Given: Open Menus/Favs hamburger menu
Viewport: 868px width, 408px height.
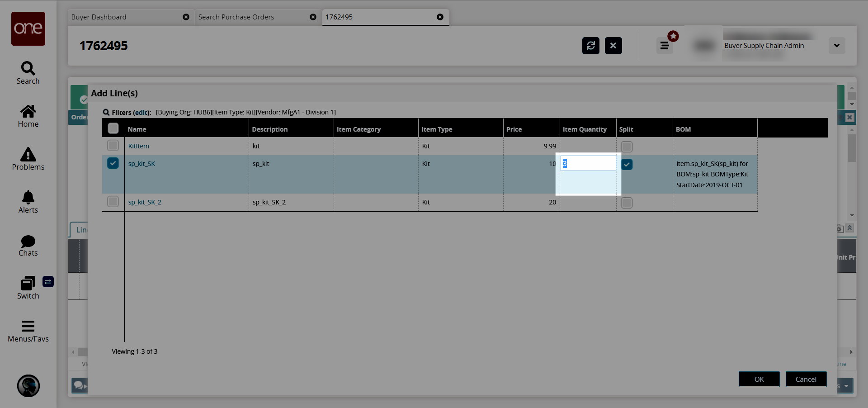Looking at the screenshot, I should (x=28, y=331).
